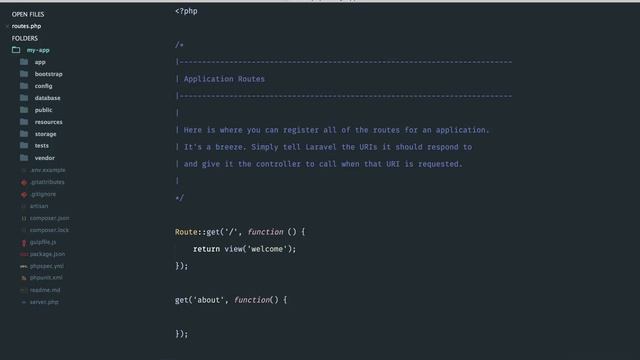
Task: Click the OPEN FILES section heading
Action: [x=28, y=14]
